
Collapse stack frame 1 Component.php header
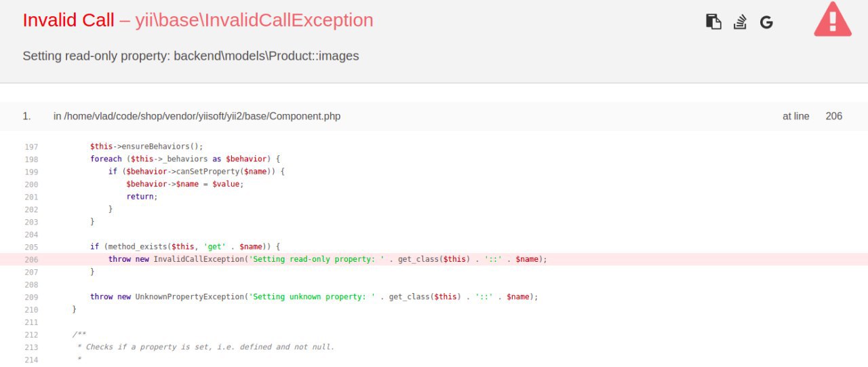pyautogui.click(x=434, y=116)
